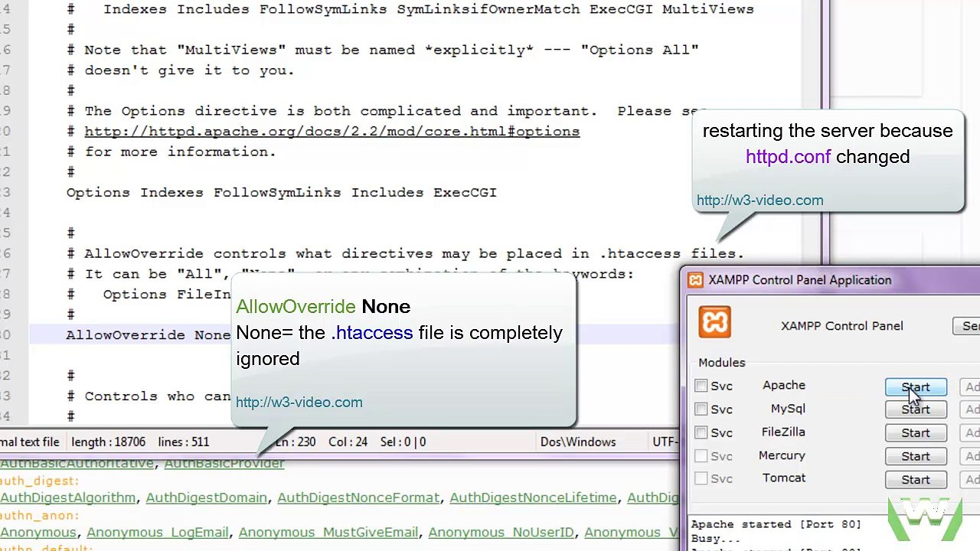Click the 'for more information.' comment line
The image size is (980, 551).
coord(171,152)
